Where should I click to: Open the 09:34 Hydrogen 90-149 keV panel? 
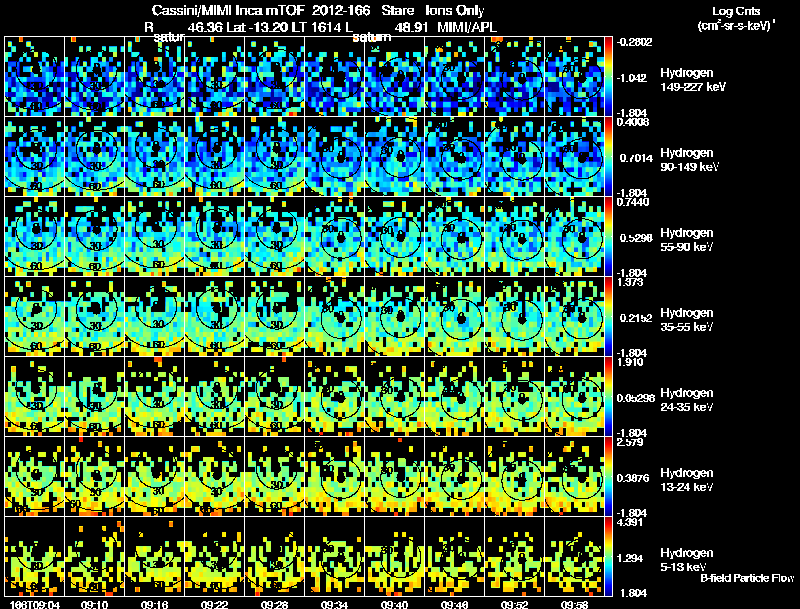coord(335,157)
